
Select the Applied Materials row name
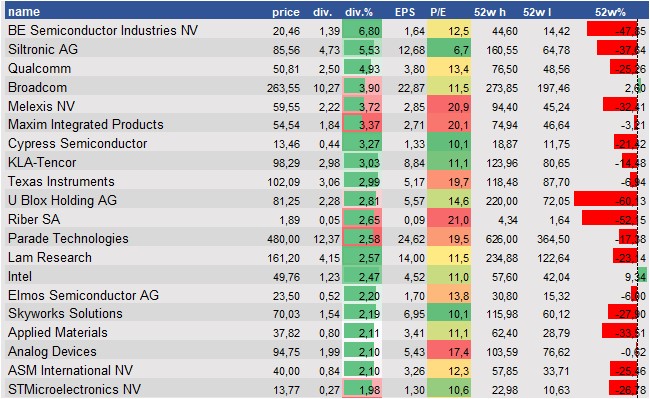tap(58, 332)
